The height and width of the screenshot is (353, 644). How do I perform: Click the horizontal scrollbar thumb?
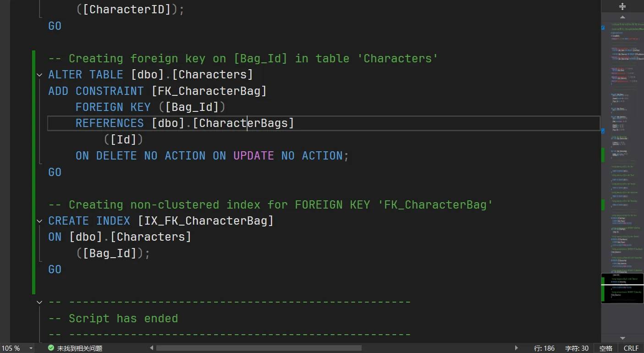tap(259, 348)
